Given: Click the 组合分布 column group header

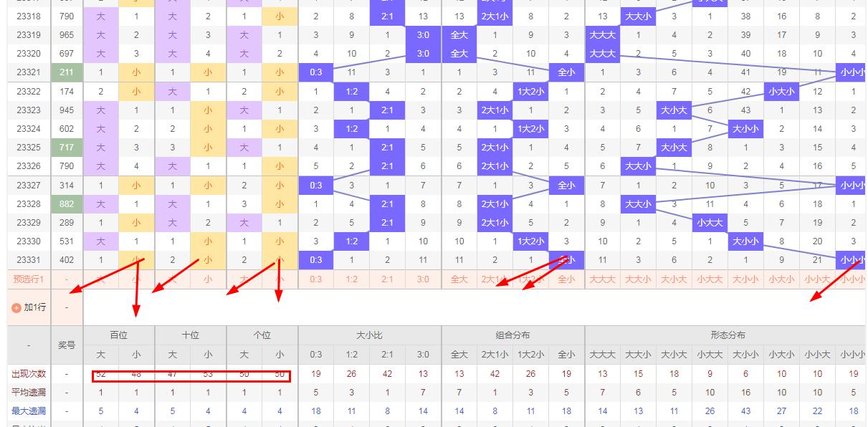Looking at the screenshot, I should pos(512,335).
